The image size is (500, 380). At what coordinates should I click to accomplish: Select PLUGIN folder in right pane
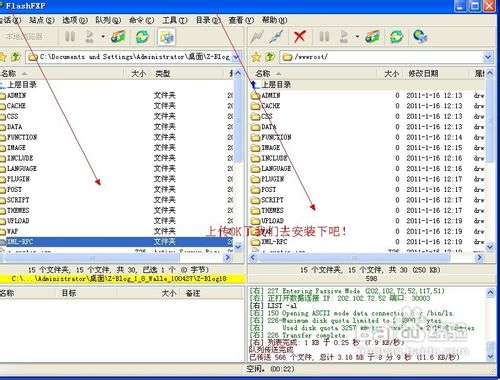pyautogui.click(x=267, y=179)
